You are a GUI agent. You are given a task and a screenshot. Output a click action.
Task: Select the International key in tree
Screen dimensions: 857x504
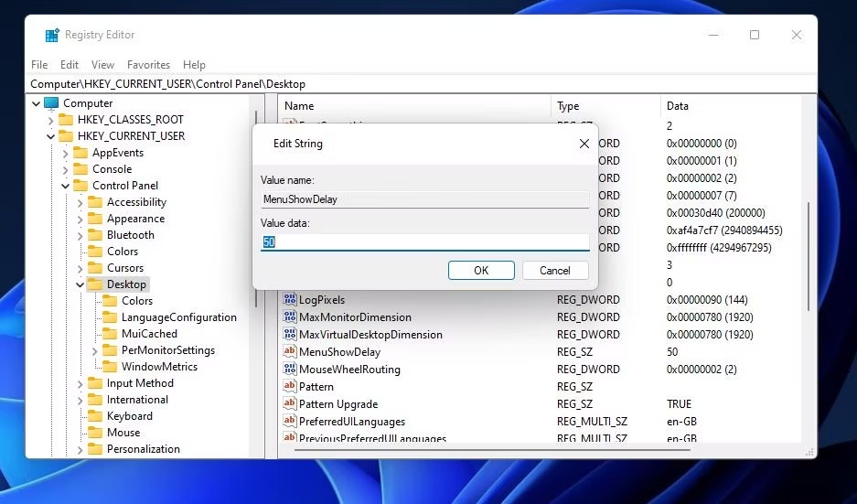point(137,399)
